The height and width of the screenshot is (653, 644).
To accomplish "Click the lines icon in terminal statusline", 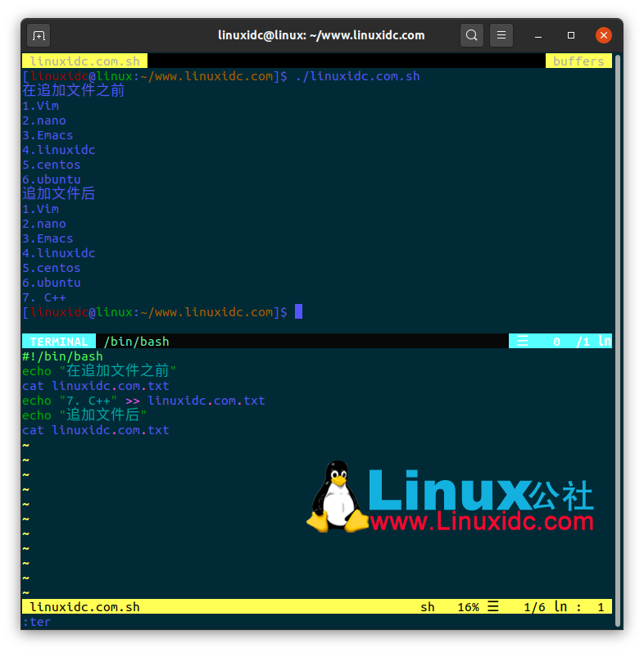I will [x=523, y=342].
